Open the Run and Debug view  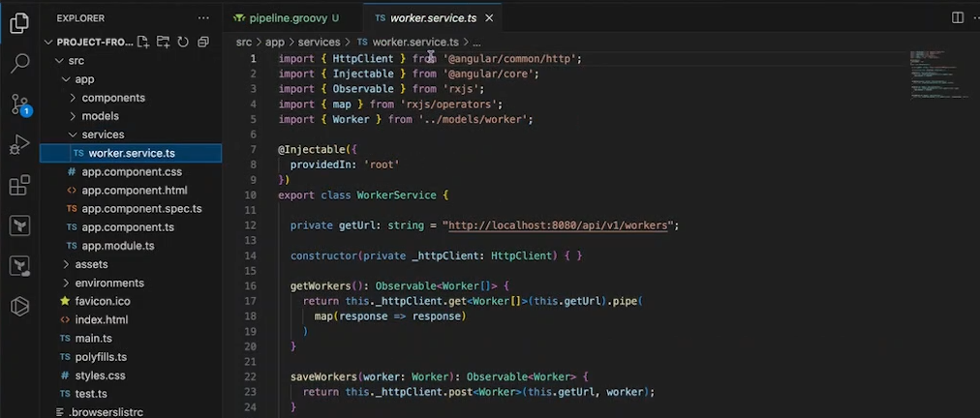[x=19, y=145]
